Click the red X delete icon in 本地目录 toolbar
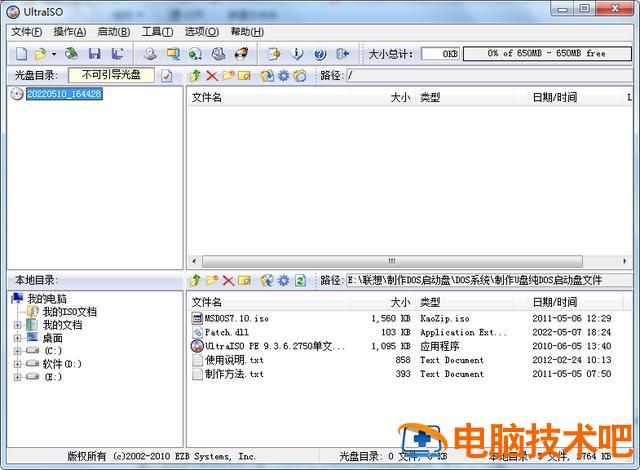This screenshot has width=640, height=470. click(x=228, y=280)
